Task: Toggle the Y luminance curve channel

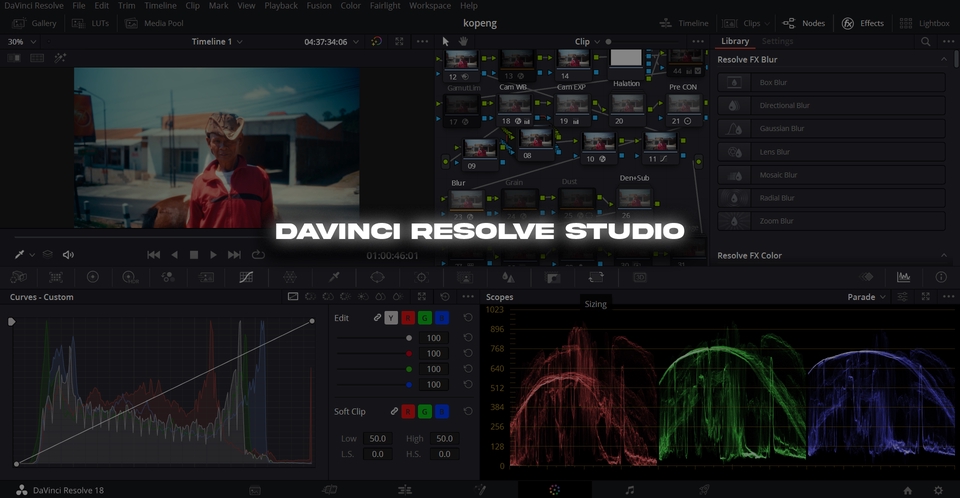Action: click(391, 318)
